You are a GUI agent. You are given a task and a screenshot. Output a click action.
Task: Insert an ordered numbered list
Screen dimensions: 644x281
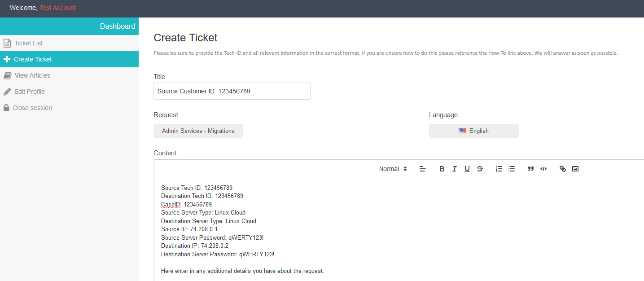(x=499, y=169)
